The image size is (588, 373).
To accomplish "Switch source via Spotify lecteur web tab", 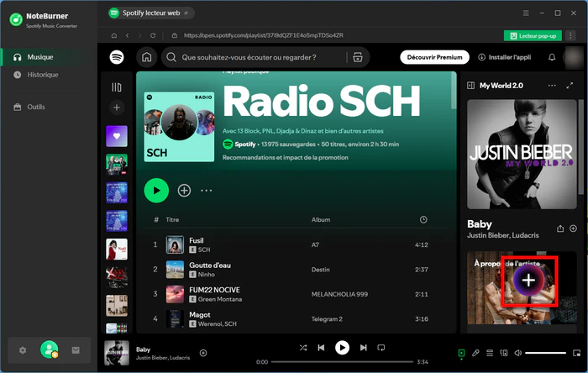I will coord(151,13).
